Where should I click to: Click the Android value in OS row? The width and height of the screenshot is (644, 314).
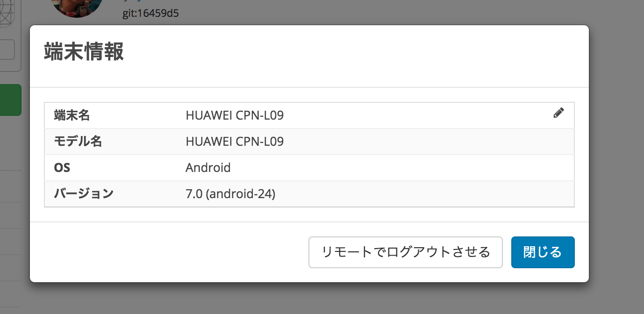click(x=208, y=168)
